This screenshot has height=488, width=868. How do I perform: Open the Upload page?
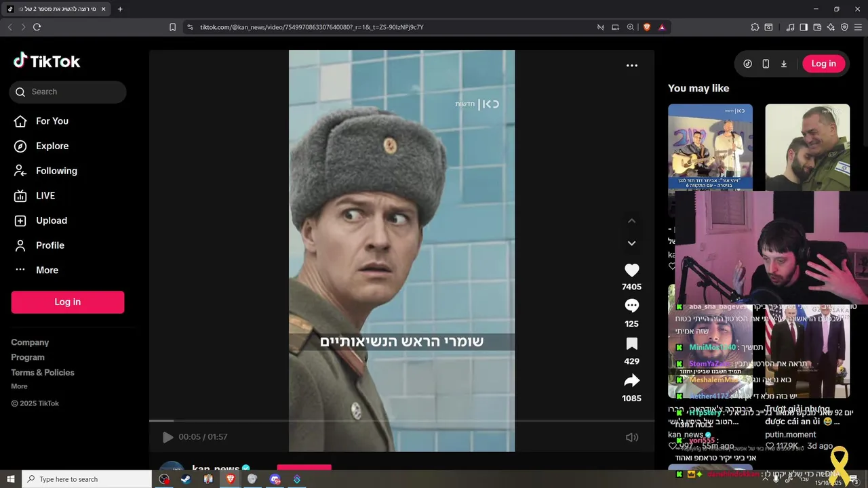[x=41, y=221]
